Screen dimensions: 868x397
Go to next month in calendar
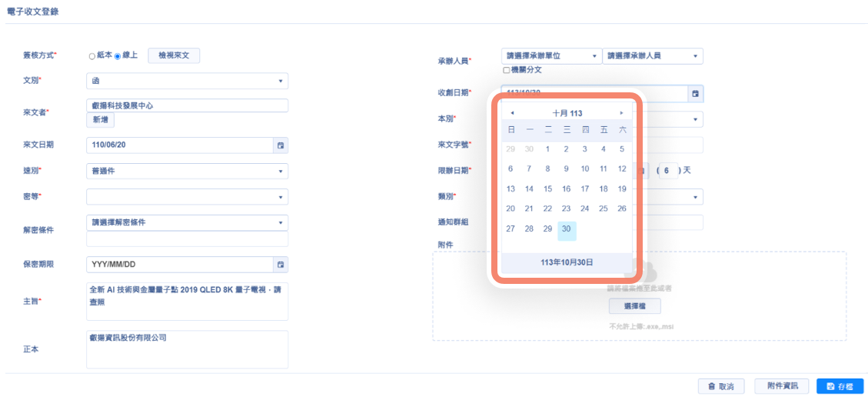point(621,113)
